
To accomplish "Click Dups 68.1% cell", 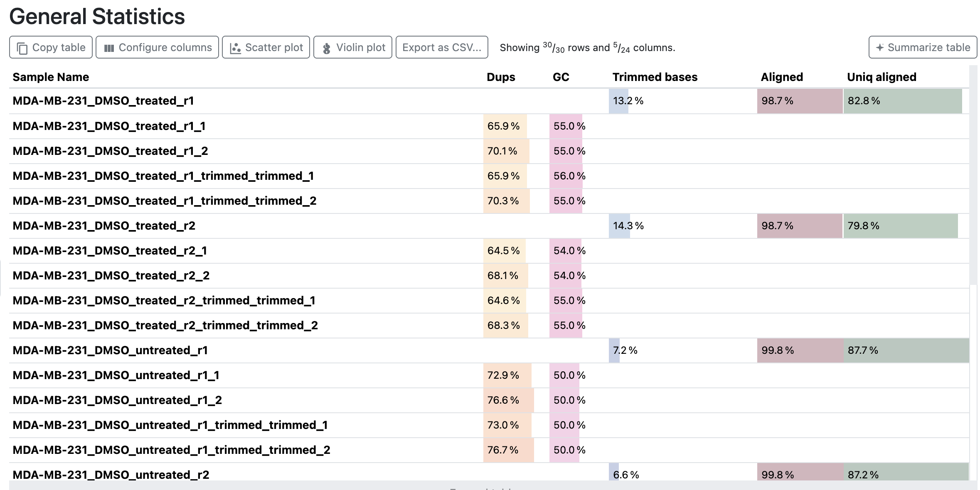I will pyautogui.click(x=515, y=276).
